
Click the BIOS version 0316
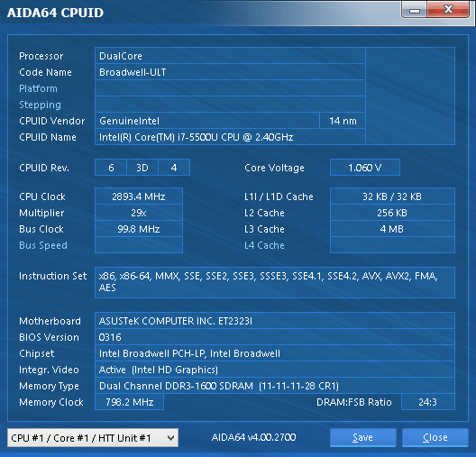coord(275,337)
